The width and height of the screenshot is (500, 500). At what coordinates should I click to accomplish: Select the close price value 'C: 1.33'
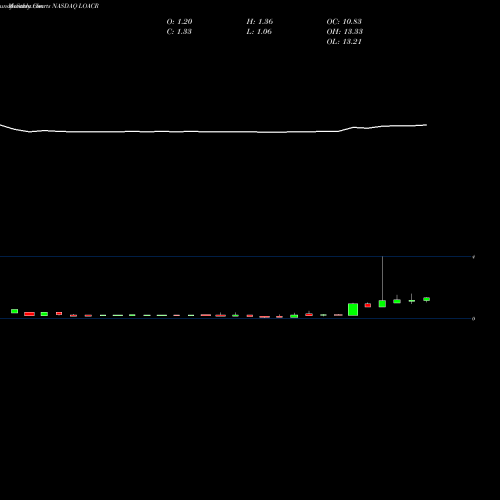click(179, 32)
